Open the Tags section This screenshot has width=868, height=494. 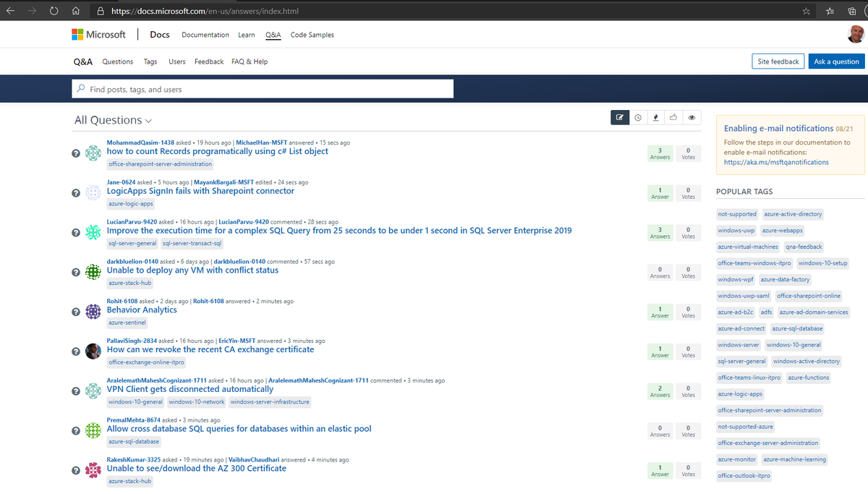150,61
